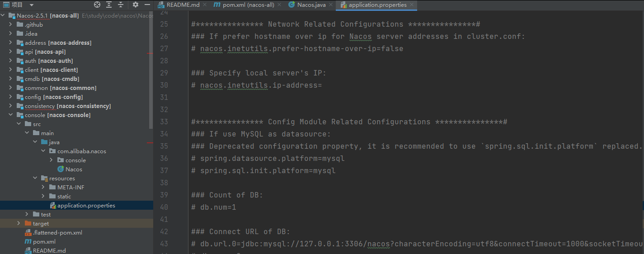Image resolution: width=644 pixels, height=254 pixels.
Task: Click the Collapse All icon in project panel
Action: pos(121,5)
